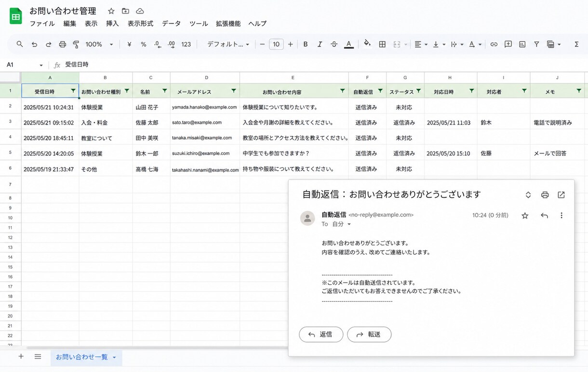Viewport: 588px width, 372px height.
Task: Toggle the filter funnel in toolbar
Action: click(536, 44)
